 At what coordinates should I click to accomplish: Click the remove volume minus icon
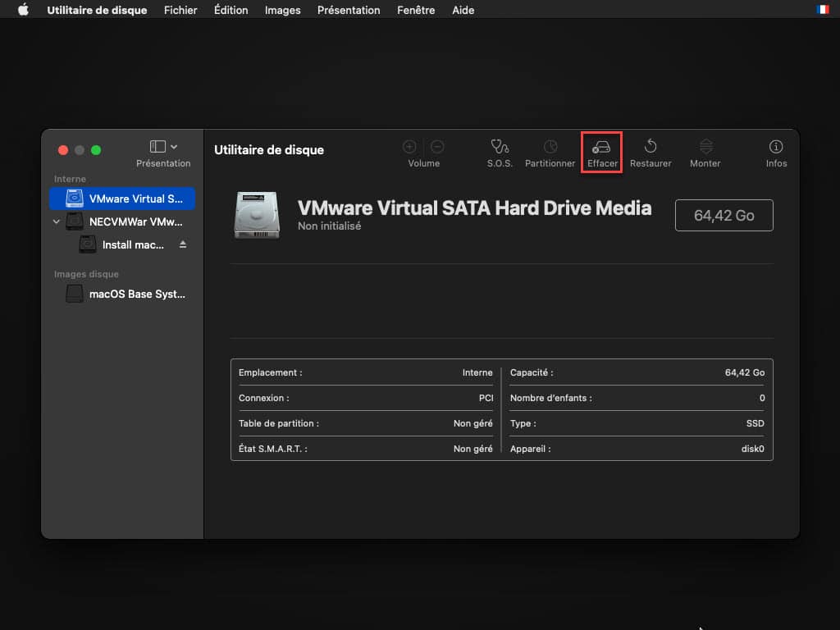coord(438,147)
